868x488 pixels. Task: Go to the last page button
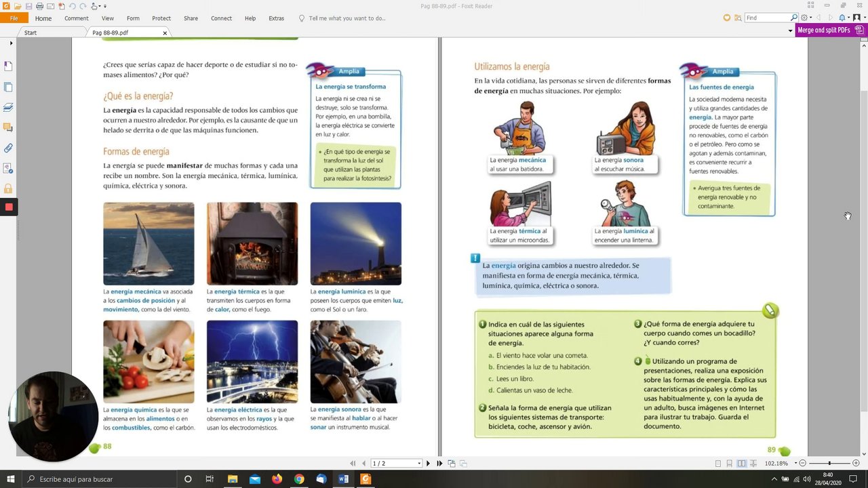[x=439, y=464]
